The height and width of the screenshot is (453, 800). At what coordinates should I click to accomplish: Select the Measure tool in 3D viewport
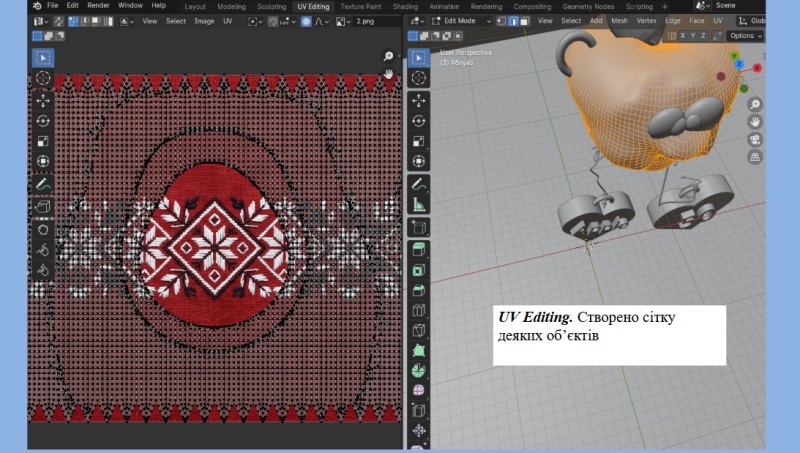tap(419, 206)
